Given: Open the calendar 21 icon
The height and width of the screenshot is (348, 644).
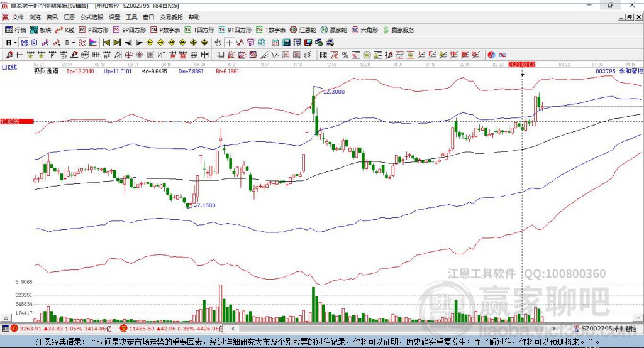Looking at the screenshot, I should point(275,43).
